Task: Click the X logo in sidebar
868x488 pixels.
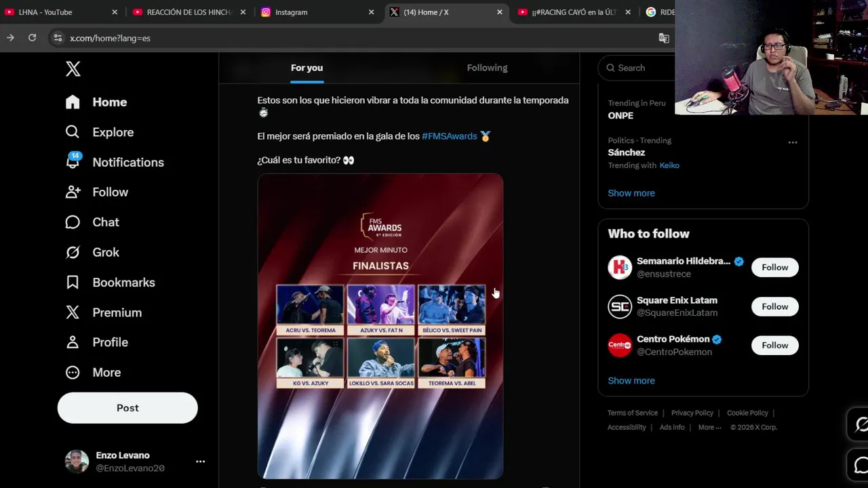Action: coord(73,68)
